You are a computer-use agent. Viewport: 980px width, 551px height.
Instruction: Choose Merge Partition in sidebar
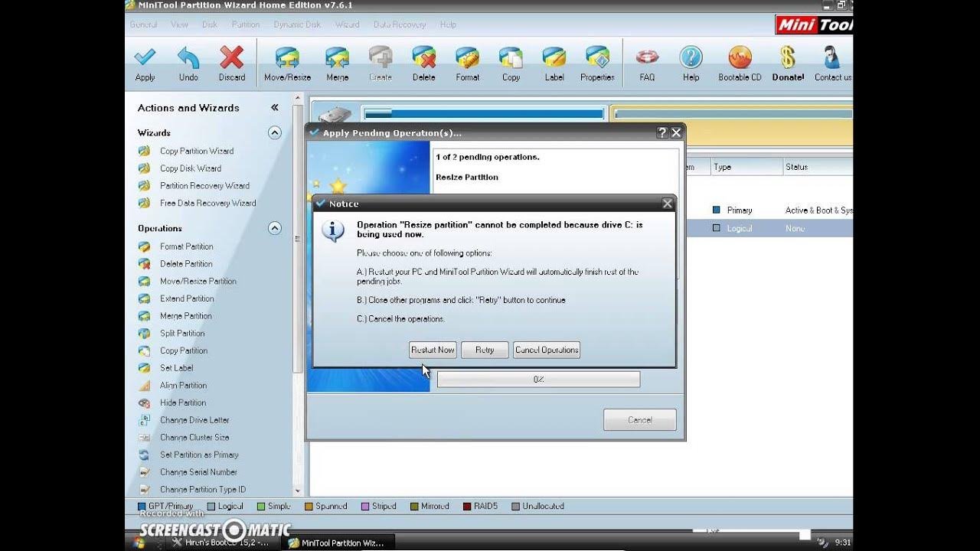point(186,316)
